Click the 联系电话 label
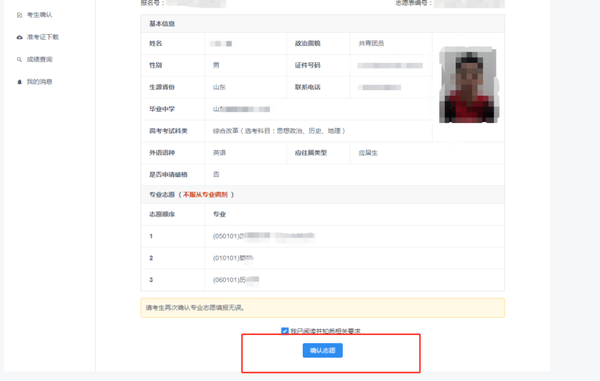The image size is (600, 381). tap(308, 87)
